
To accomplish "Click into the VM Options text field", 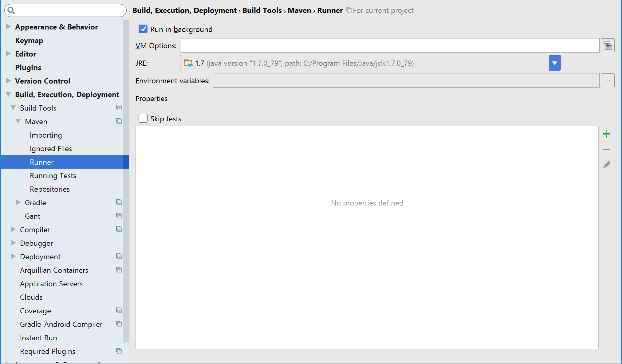I will [x=390, y=45].
